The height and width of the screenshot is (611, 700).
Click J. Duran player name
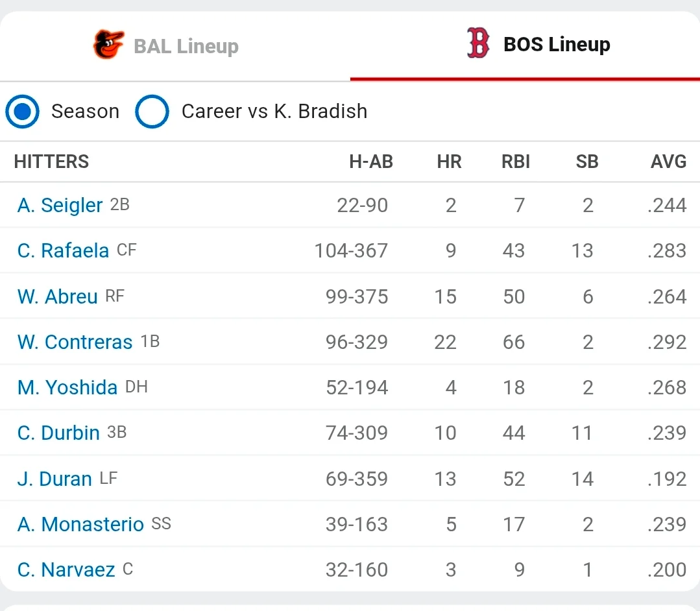click(54, 479)
